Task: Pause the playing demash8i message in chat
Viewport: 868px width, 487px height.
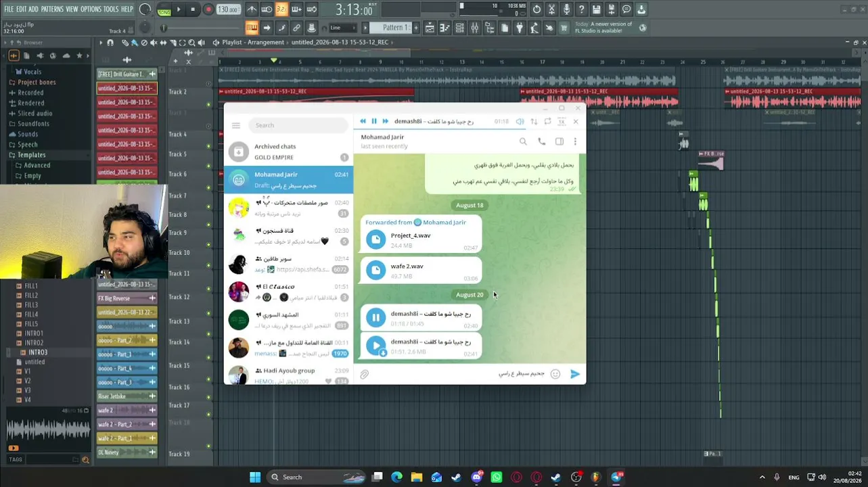Action: tap(376, 317)
